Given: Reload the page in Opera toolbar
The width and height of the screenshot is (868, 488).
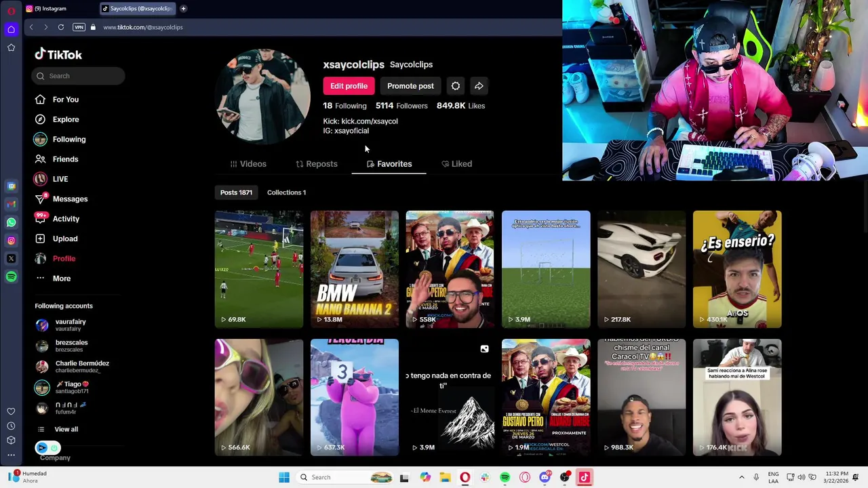Looking at the screenshot, I should (61, 27).
